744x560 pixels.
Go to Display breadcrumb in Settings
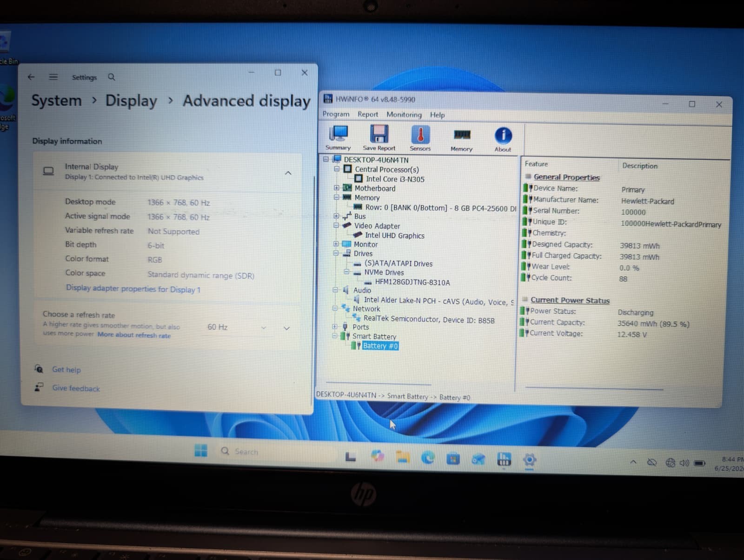tap(131, 101)
